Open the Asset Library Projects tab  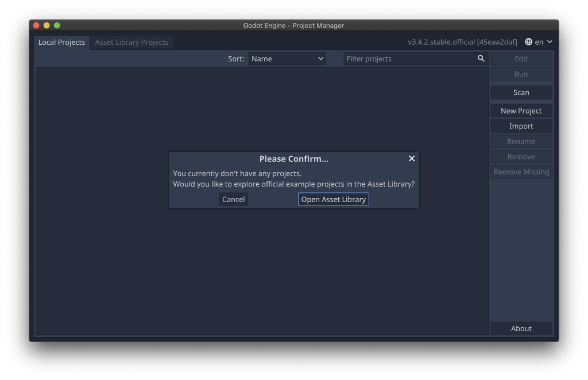(131, 42)
